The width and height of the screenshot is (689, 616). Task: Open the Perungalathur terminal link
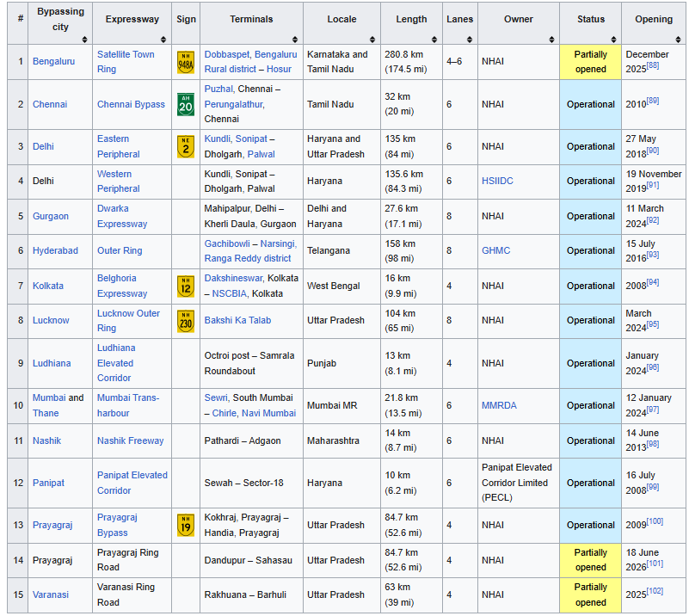coord(234,105)
